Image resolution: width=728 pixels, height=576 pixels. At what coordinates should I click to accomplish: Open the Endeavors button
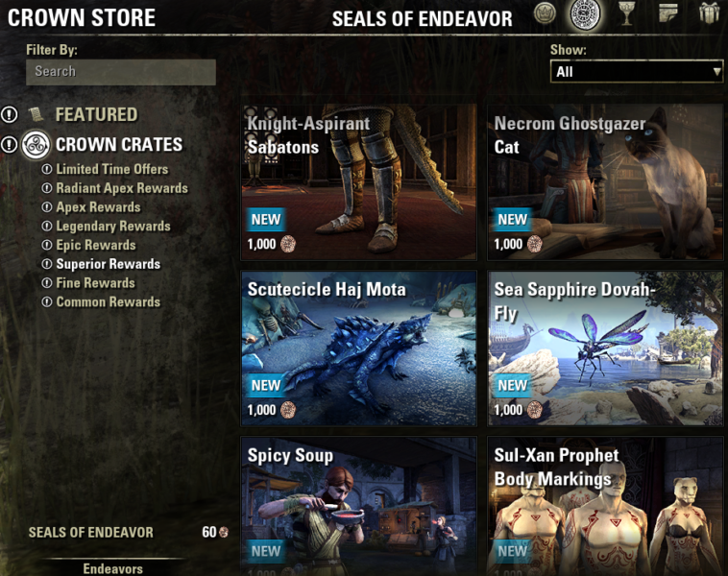(112, 568)
